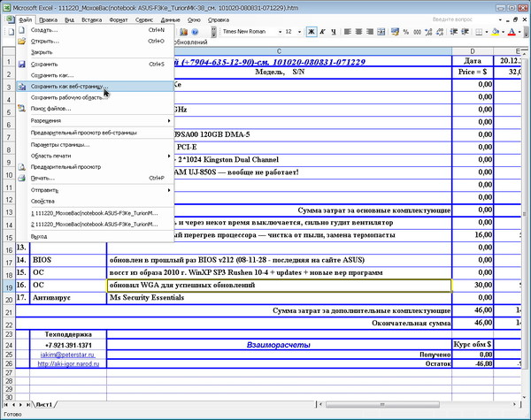Toggle Underline formatting (Ч)

334,32
